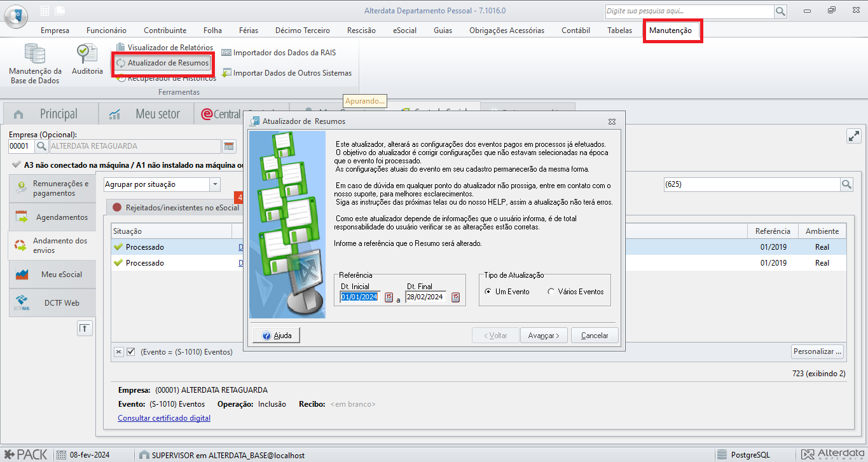Viewport: 868px width, 462px height.
Task: Open the Obrigações Acessórias menu
Action: 507,31
